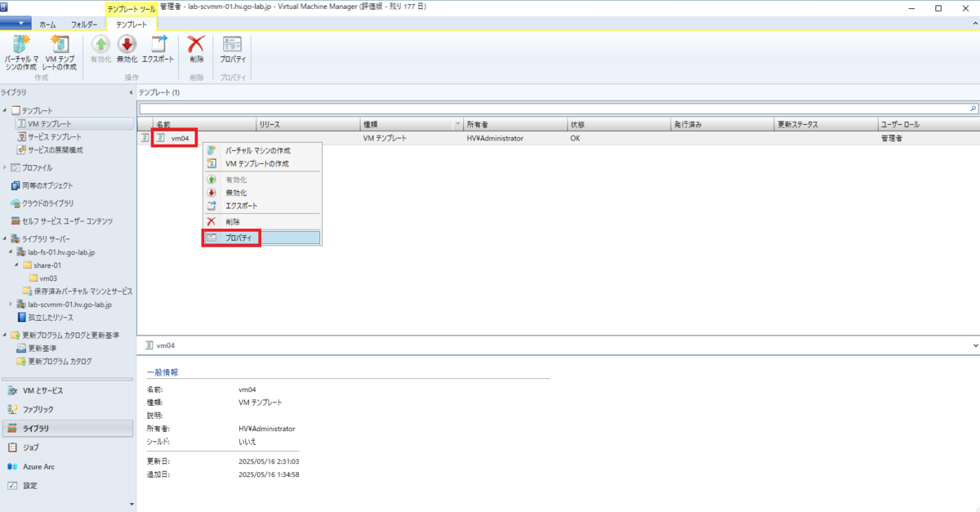The image size is (980, 512).
Task: Open the フォルダー ribbon tab
Action: [x=84, y=24]
